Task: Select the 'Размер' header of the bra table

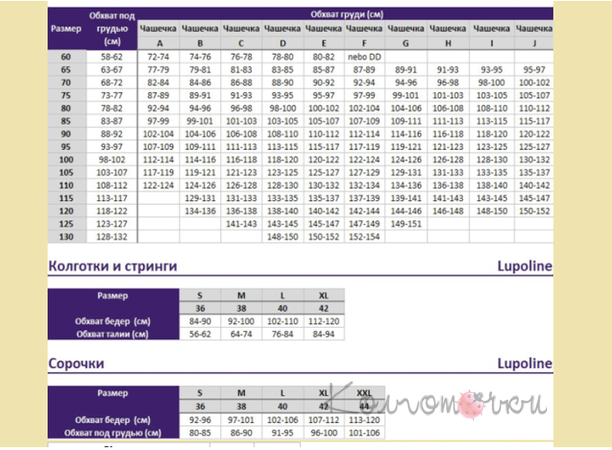Action: 65,28
